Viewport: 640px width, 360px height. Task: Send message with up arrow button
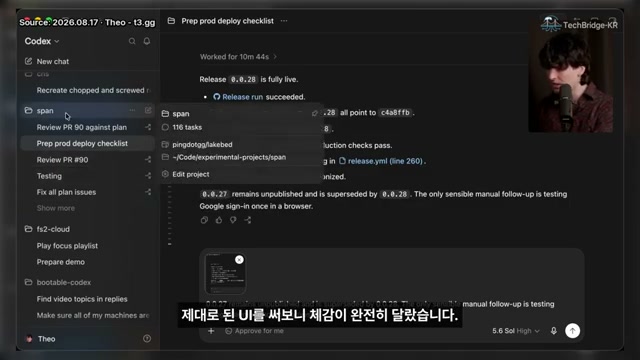(572, 331)
